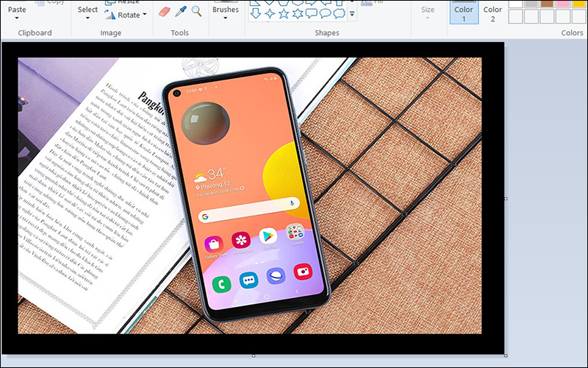Activate the Magnifier tool
This screenshot has width=588, height=368.
pyautogui.click(x=196, y=11)
